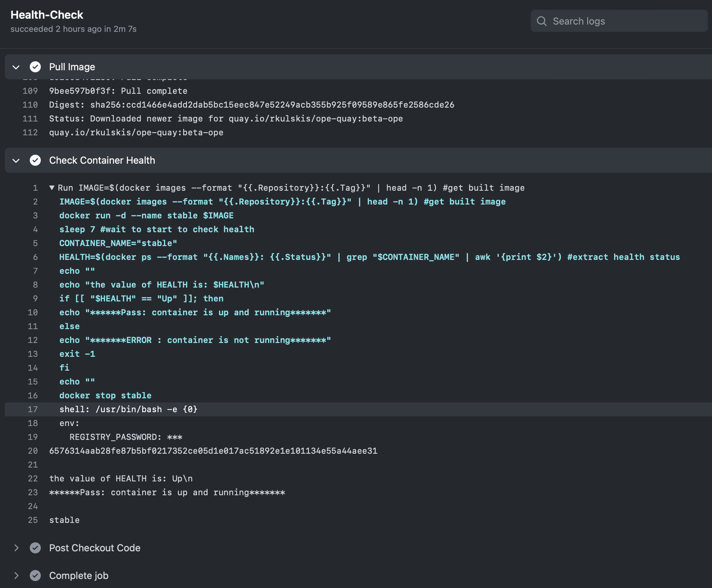This screenshot has width=712, height=588.
Task: Expand the Post Checkout Code step
Action: click(16, 548)
